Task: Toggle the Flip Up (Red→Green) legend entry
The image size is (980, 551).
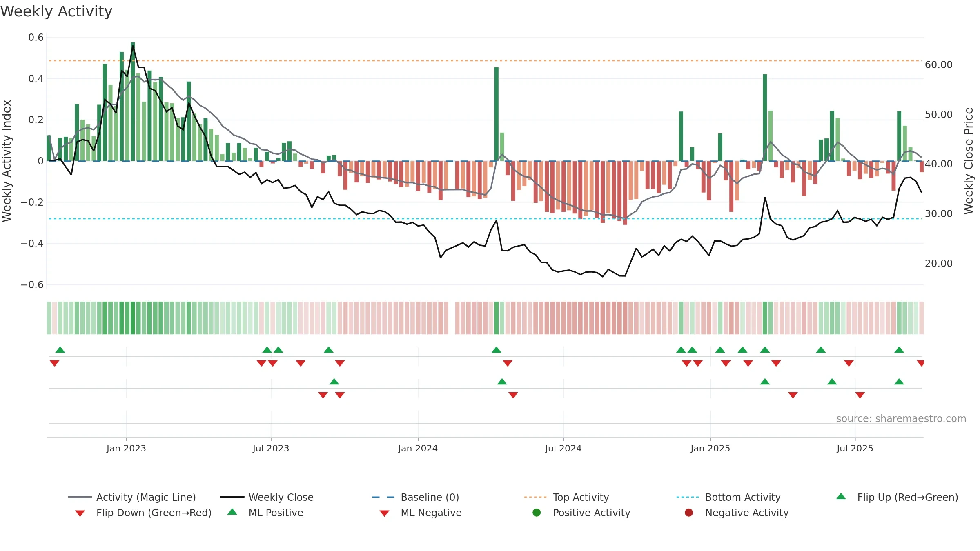Action: (897, 497)
